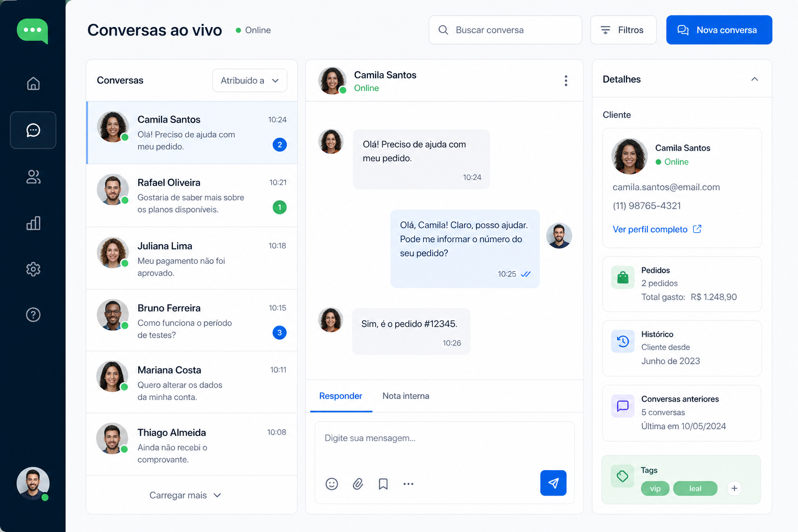Open Juliana Lima conversation

pos(192,258)
